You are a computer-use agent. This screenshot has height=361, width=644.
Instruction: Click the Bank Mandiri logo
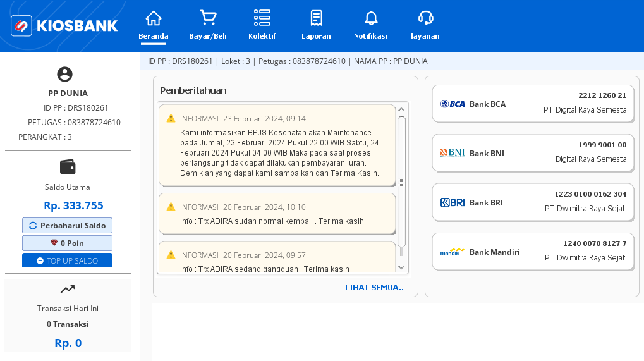(x=453, y=252)
